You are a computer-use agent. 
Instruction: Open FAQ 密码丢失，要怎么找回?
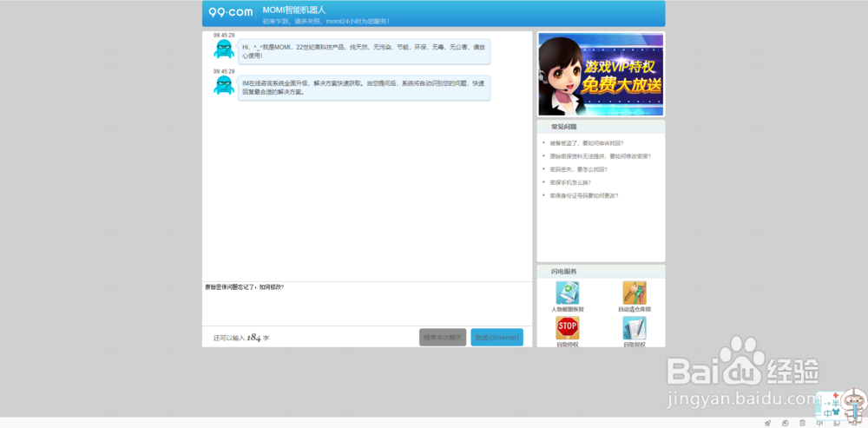coord(578,169)
